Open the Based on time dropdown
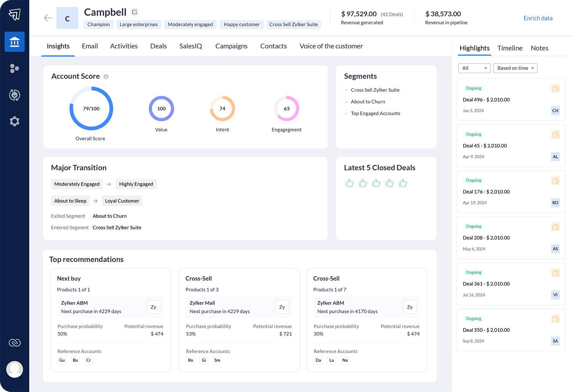The height and width of the screenshot is (392, 571). tap(515, 68)
